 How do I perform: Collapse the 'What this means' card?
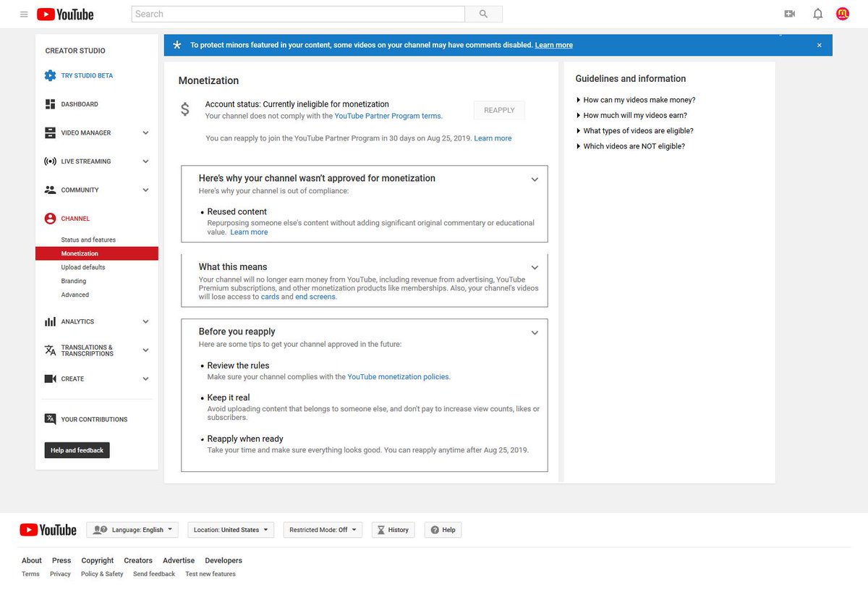535,268
